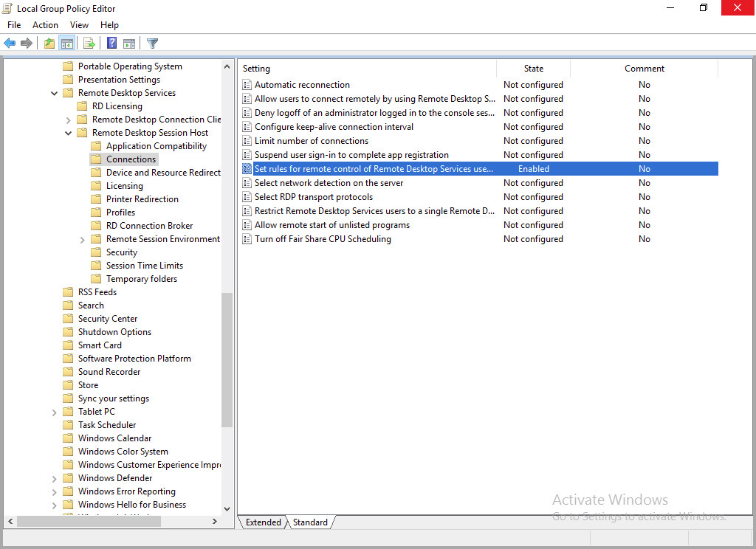The image size is (756, 549).
Task: Click the Filter funnel toolbar icon
Action: tap(152, 44)
